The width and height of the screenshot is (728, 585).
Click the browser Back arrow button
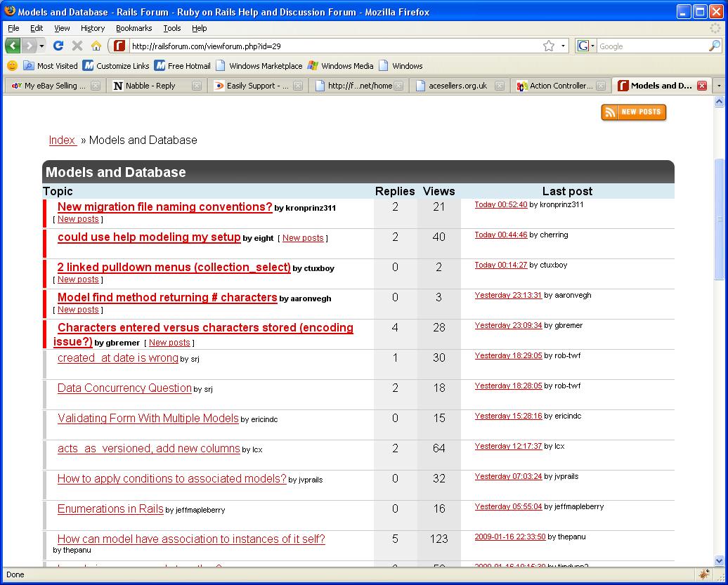tap(13, 46)
